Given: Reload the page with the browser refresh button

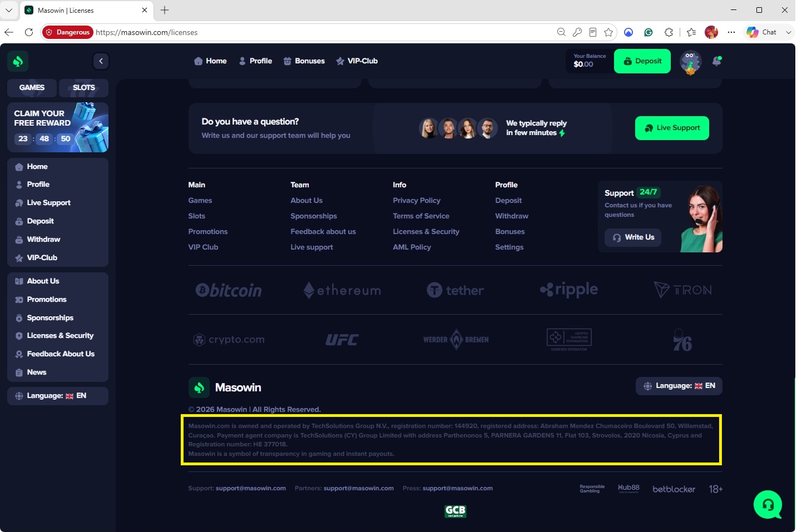Looking at the screenshot, I should 29,32.
